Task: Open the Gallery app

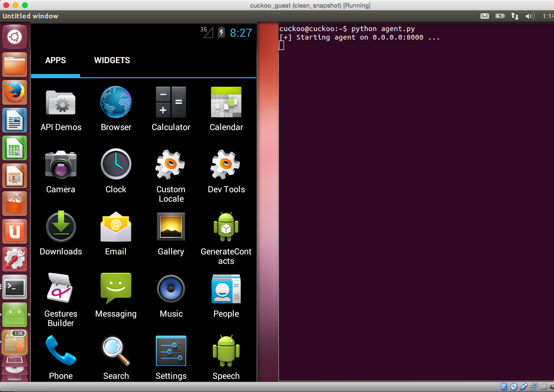Action: click(171, 234)
